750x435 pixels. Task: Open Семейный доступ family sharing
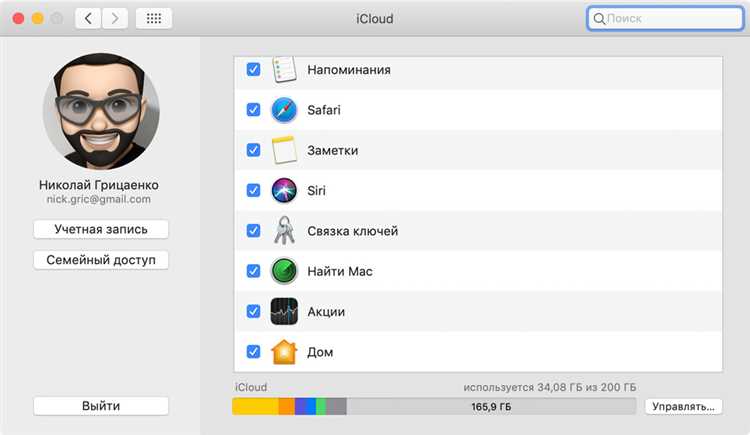[x=101, y=260]
